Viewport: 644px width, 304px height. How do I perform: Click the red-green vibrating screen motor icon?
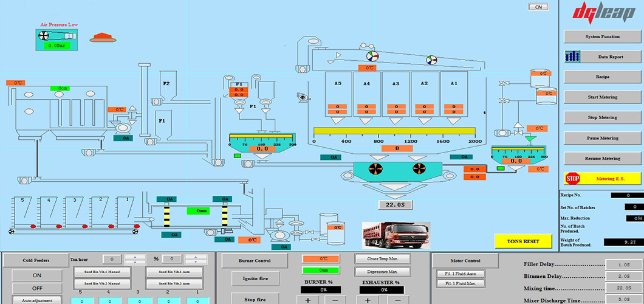[372, 57]
